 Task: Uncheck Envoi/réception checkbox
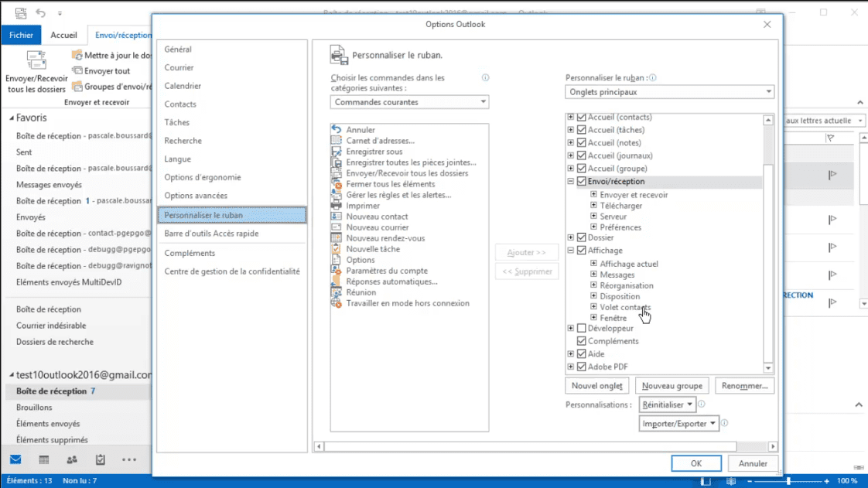581,181
